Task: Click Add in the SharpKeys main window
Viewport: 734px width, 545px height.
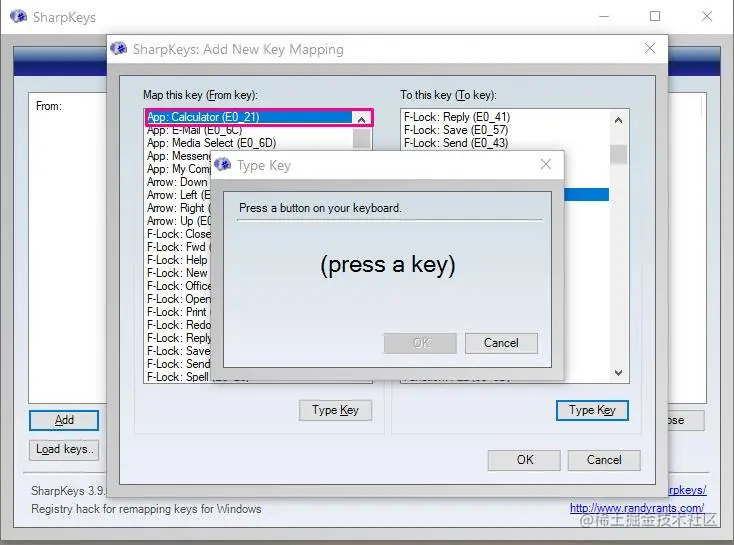Action: point(64,420)
